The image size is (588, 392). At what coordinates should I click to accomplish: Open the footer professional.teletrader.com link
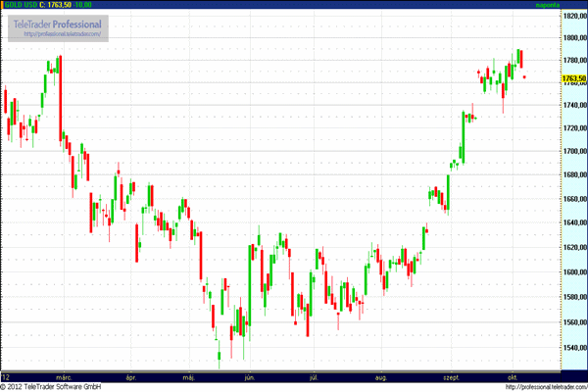pyautogui.click(x=538, y=387)
